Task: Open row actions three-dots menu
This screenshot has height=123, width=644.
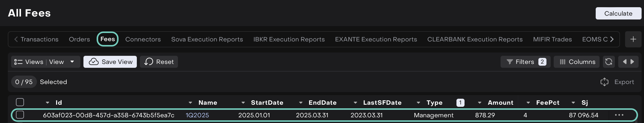Action: tap(619, 115)
